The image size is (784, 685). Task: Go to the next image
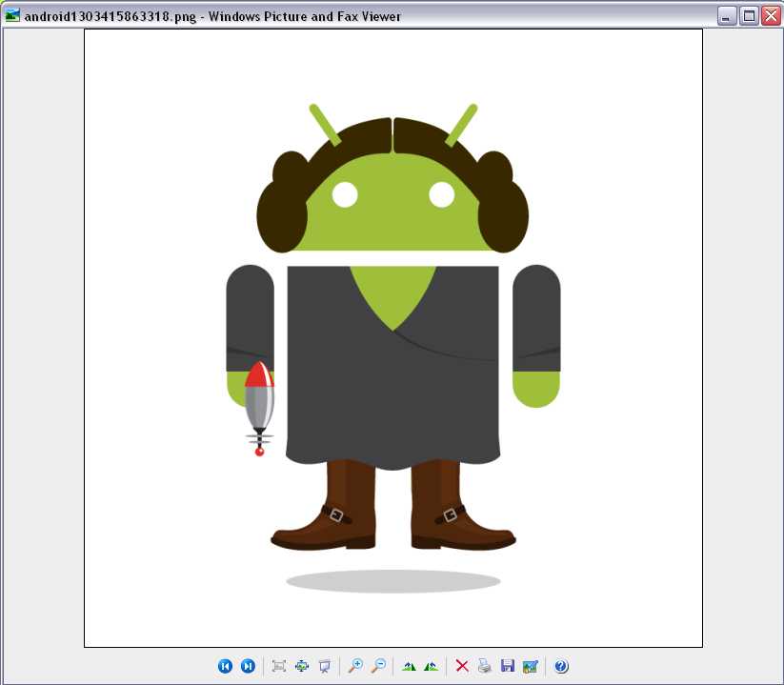(248, 666)
